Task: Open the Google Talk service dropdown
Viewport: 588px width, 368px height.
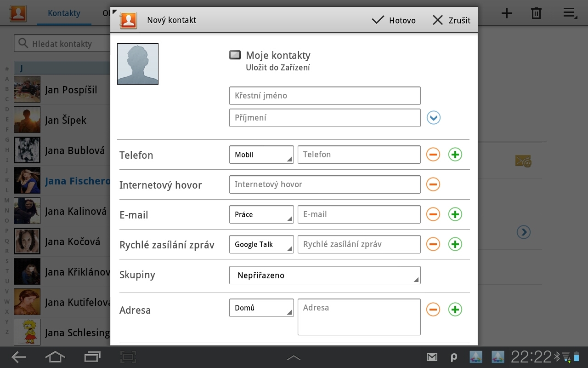Action: [261, 244]
